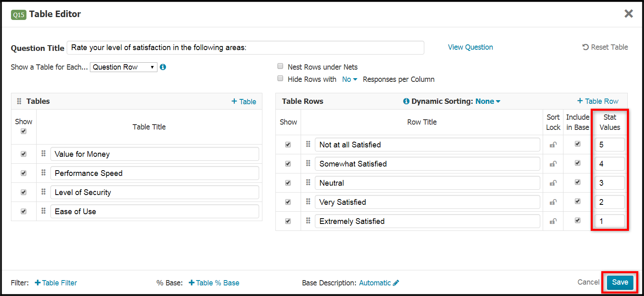Edit stat value 3 for Neutral

pos(609,183)
